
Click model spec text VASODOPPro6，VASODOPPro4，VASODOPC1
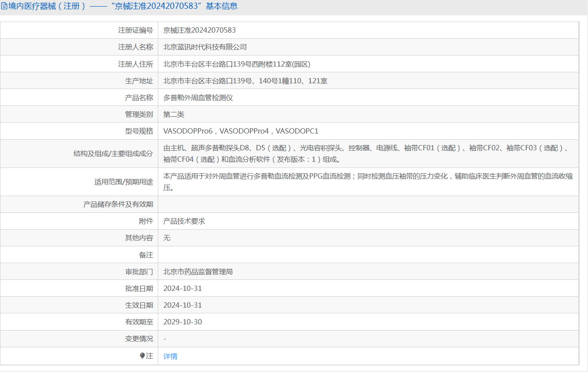click(241, 131)
